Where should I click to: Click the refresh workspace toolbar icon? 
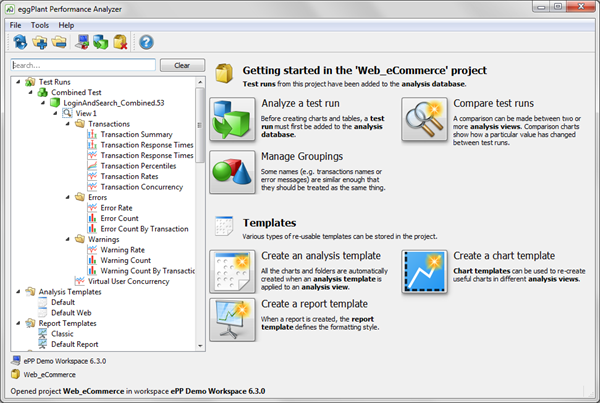coord(20,42)
